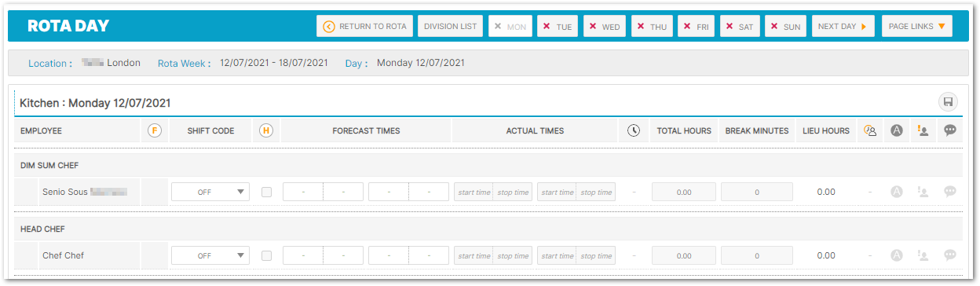Click the Return to Rota button
Screen dimensions: 980x286
[x=365, y=26]
